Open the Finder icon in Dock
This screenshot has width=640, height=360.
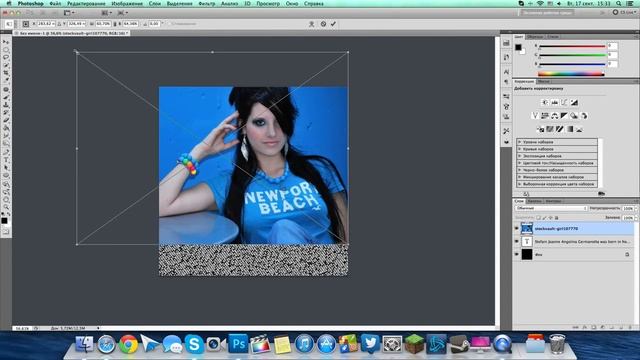[x=84, y=344]
